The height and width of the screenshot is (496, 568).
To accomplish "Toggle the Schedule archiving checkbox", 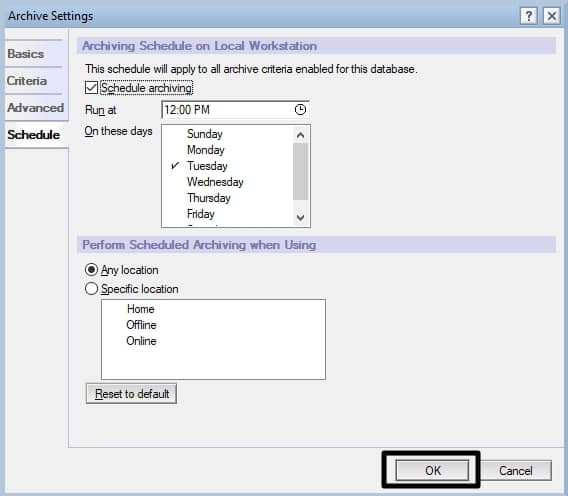I will (91, 88).
